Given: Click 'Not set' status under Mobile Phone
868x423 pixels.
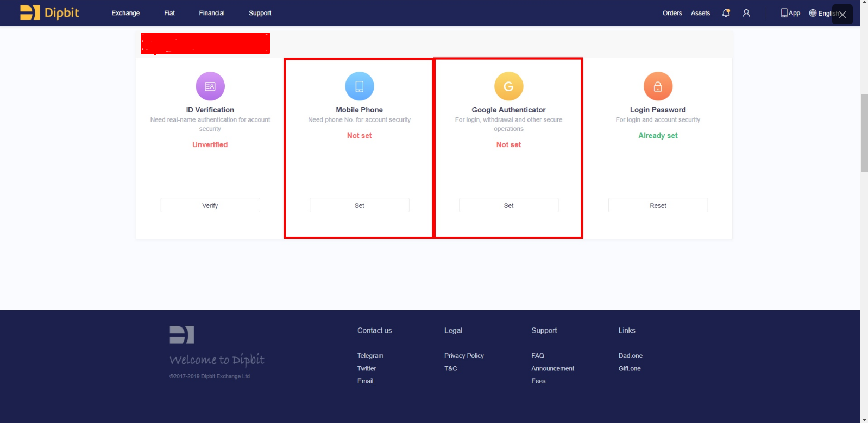Looking at the screenshot, I should pyautogui.click(x=360, y=136).
